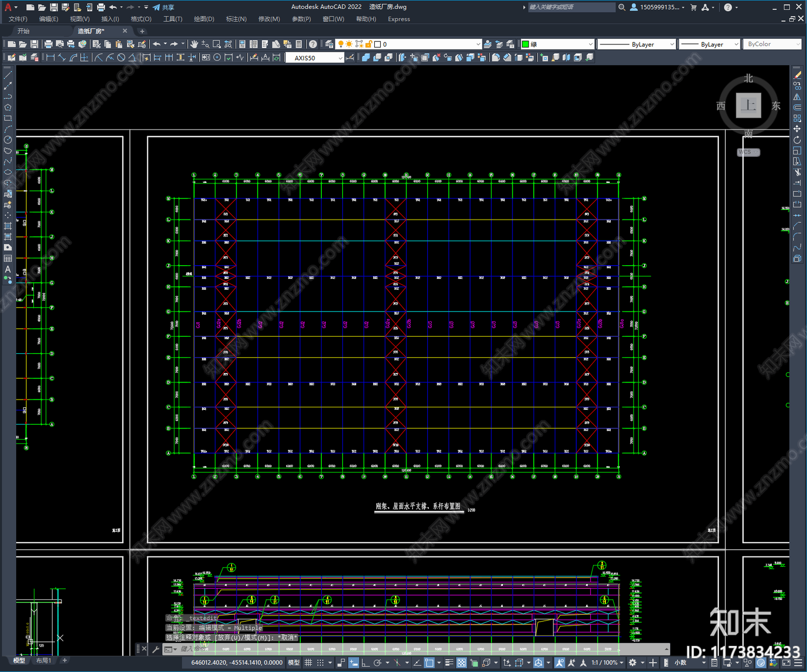Open the 小数 units dropdown
The image size is (807, 672).
point(689,662)
